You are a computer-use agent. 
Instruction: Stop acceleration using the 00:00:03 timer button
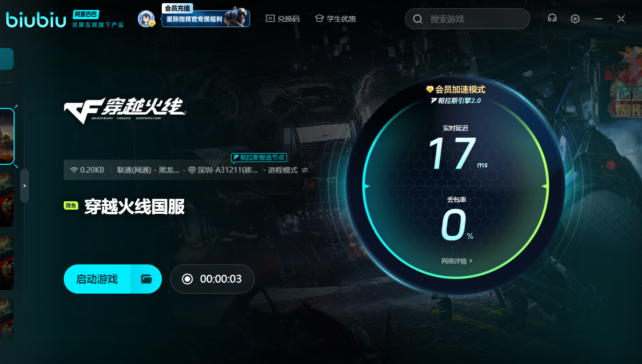pyautogui.click(x=212, y=279)
